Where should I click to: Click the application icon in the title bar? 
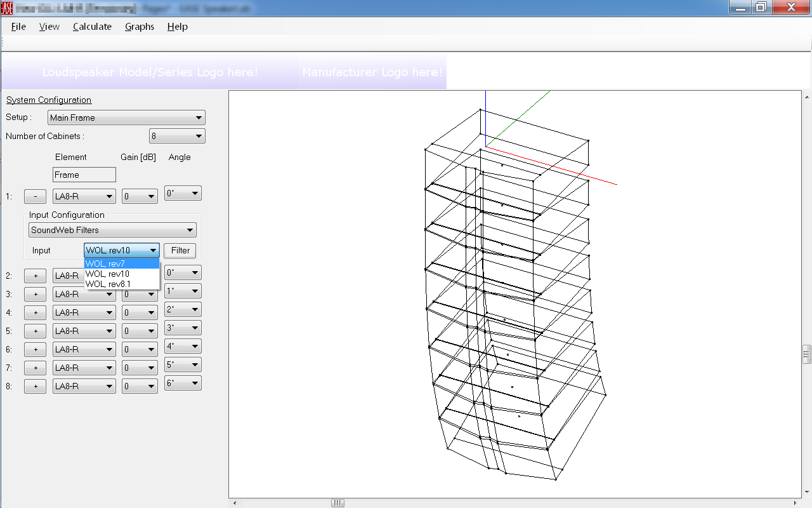(x=7, y=8)
